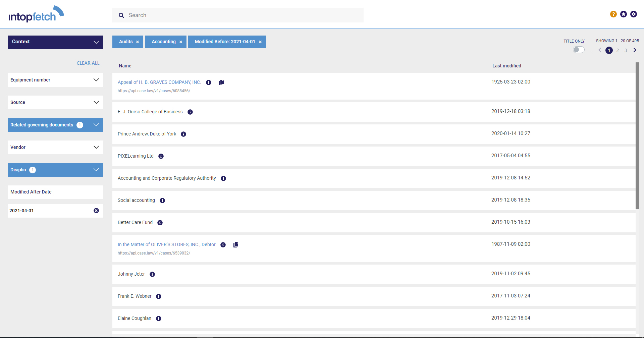
Task: Sort by Last modified column header
Action: click(x=507, y=66)
